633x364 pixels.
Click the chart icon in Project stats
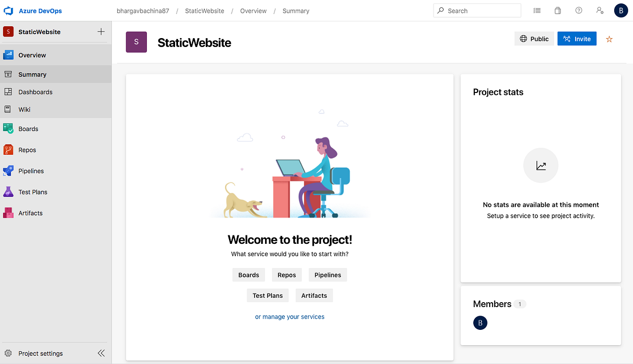pos(541,166)
